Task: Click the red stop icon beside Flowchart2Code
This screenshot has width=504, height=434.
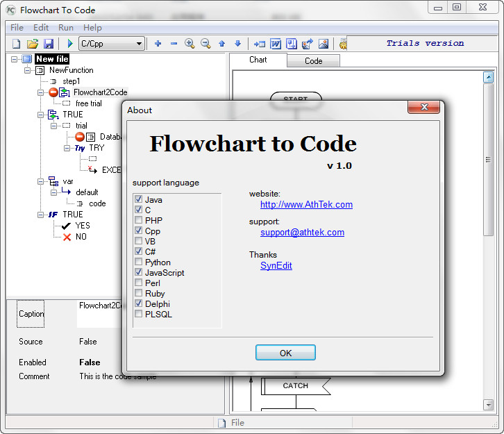Action: (53, 92)
